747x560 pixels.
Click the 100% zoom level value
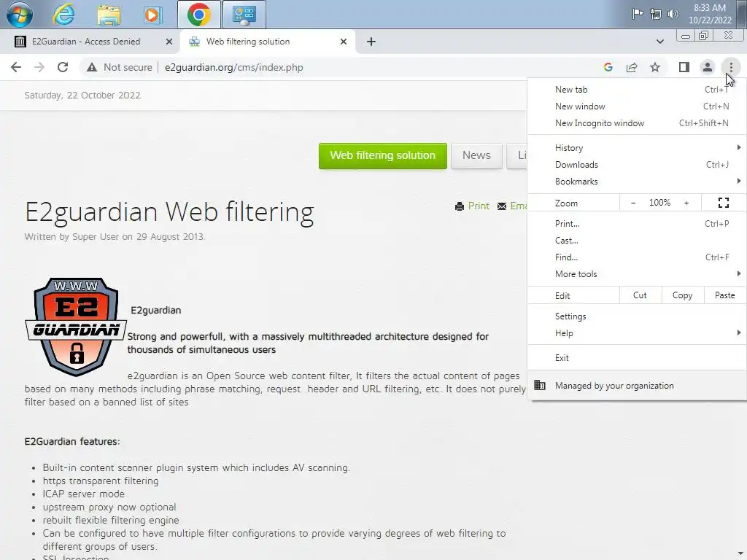pos(659,203)
